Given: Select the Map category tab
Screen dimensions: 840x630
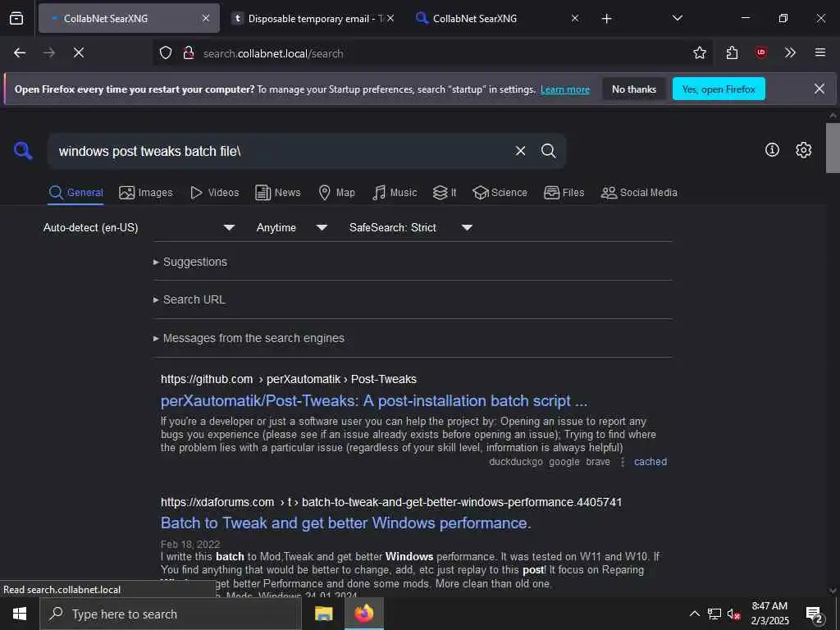Looking at the screenshot, I should click(x=337, y=193).
